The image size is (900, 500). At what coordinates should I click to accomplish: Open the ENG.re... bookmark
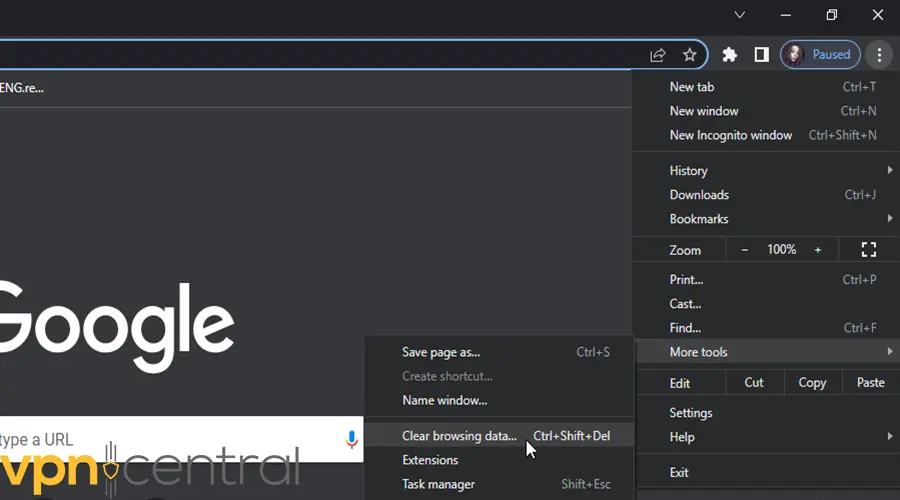point(22,88)
